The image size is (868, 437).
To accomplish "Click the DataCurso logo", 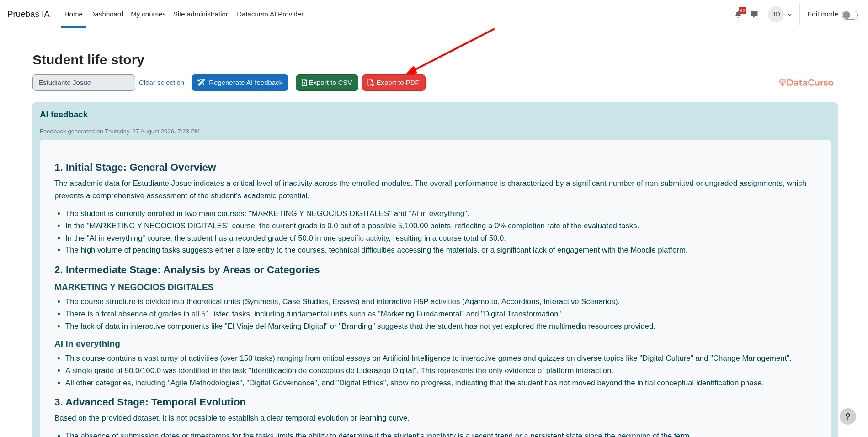I will click(806, 83).
